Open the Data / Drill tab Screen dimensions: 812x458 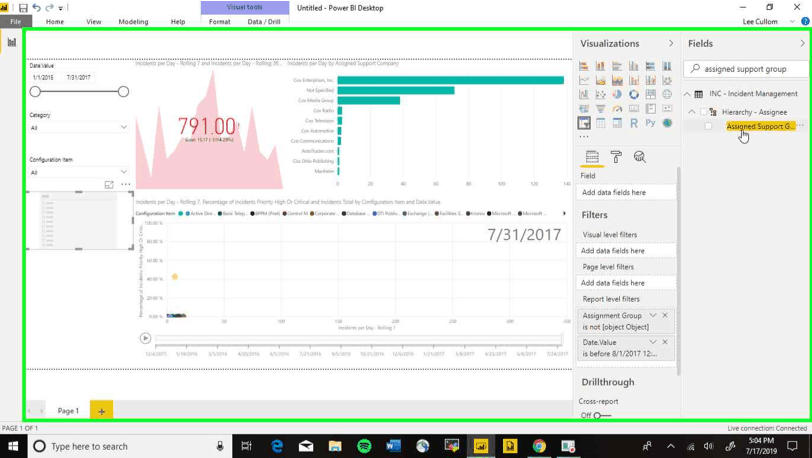coord(264,22)
